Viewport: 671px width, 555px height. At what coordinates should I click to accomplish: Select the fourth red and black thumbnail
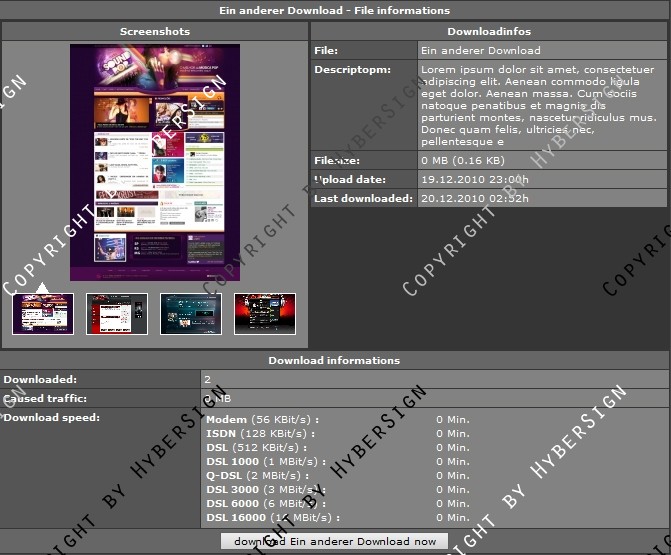tap(265, 314)
